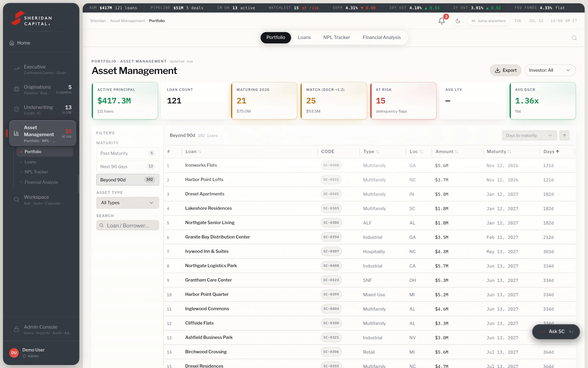Switch to the Loans tab

coord(304,38)
